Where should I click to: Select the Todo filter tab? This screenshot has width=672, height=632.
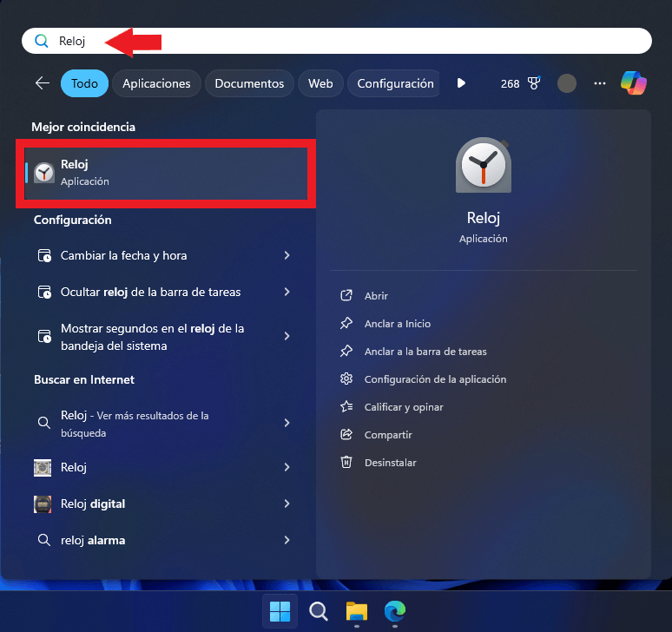pyautogui.click(x=84, y=83)
